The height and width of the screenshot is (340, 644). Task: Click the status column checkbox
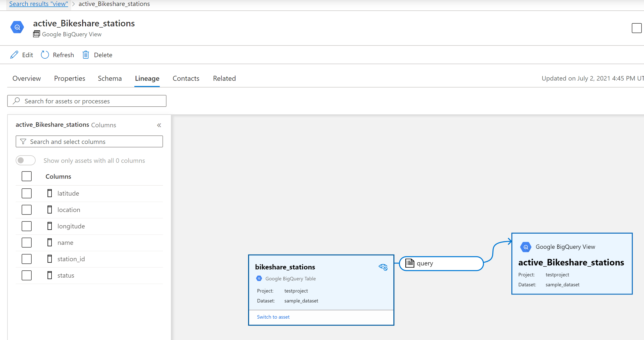pyautogui.click(x=27, y=275)
